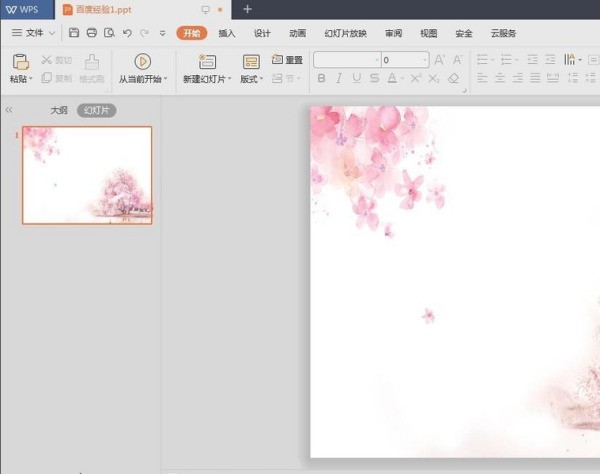Open the font size dropdown

pos(424,60)
